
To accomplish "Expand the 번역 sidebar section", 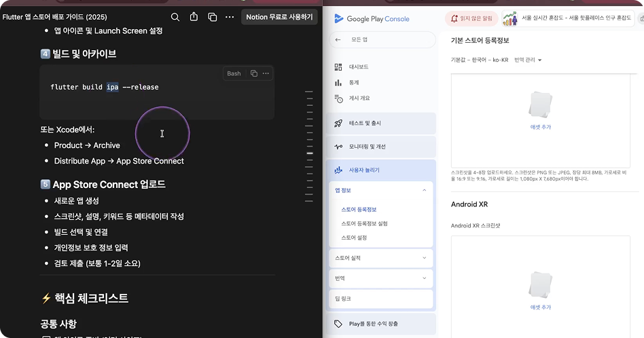I will 424,278.
